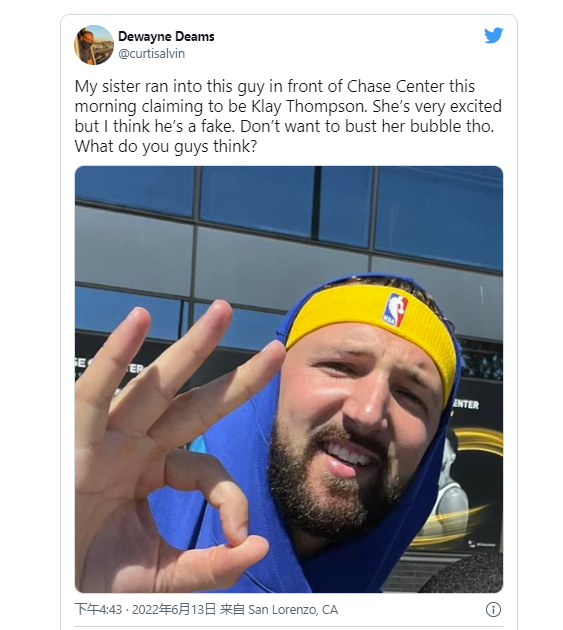Click the ENTER sign in the photo background
Image resolution: width=563 pixels, height=630 pixels.
[x=466, y=404]
